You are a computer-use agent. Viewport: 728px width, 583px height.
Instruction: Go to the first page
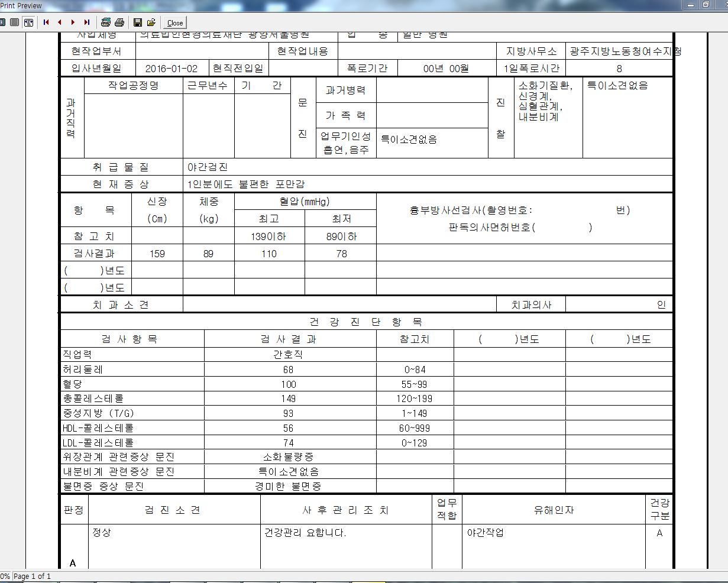click(46, 22)
